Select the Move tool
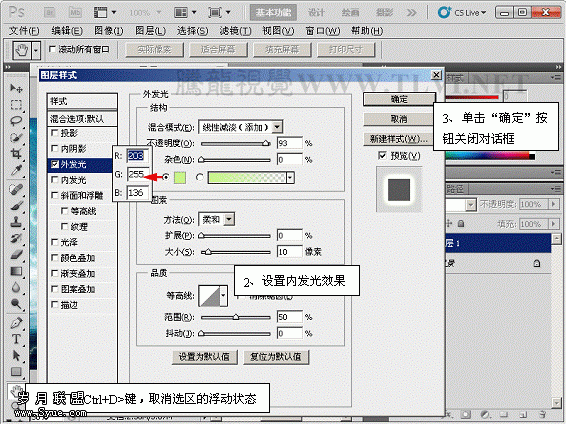Viewport: 566px width, 424px height. pyautogui.click(x=16, y=88)
